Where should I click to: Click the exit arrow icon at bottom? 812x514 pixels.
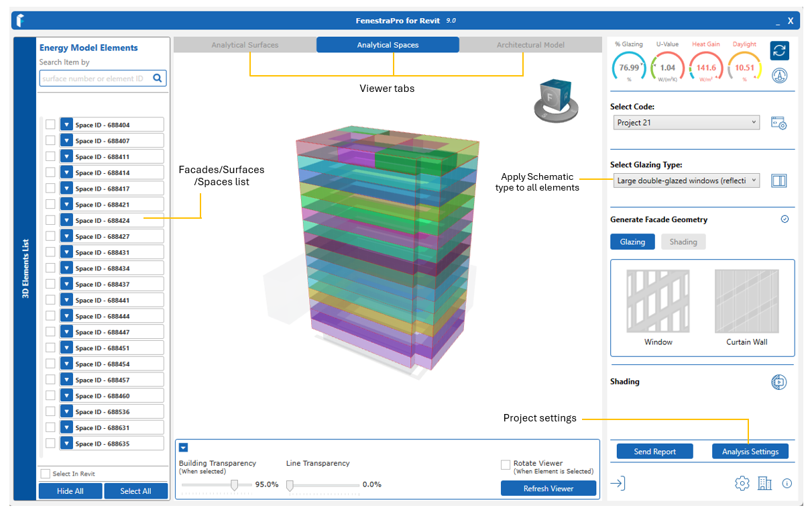(618, 483)
